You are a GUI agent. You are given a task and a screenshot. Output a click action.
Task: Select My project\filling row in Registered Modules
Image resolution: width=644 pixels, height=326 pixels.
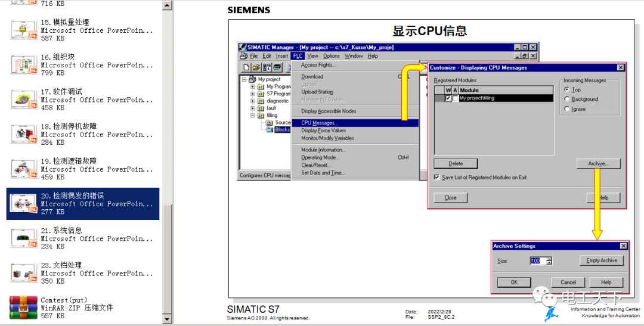point(494,98)
